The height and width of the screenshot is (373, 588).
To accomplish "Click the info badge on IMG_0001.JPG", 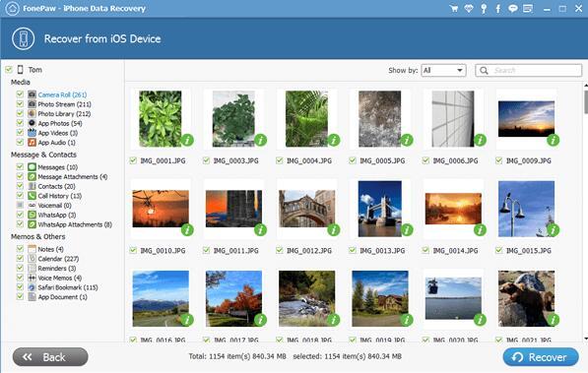I will 187,140.
